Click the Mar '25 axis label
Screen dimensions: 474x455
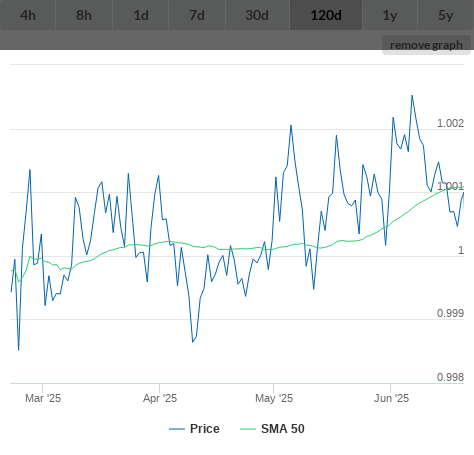43,398
